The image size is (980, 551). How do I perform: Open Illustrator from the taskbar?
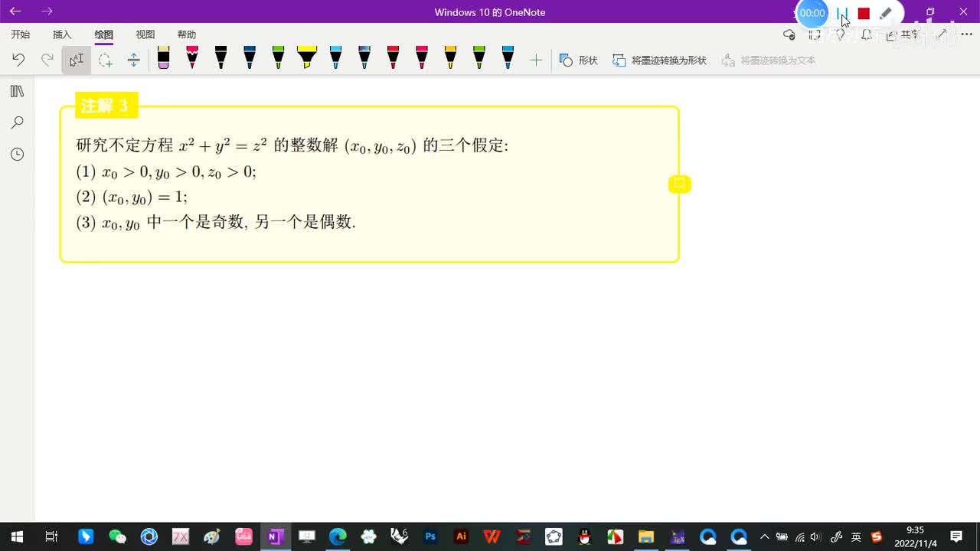[x=461, y=536]
